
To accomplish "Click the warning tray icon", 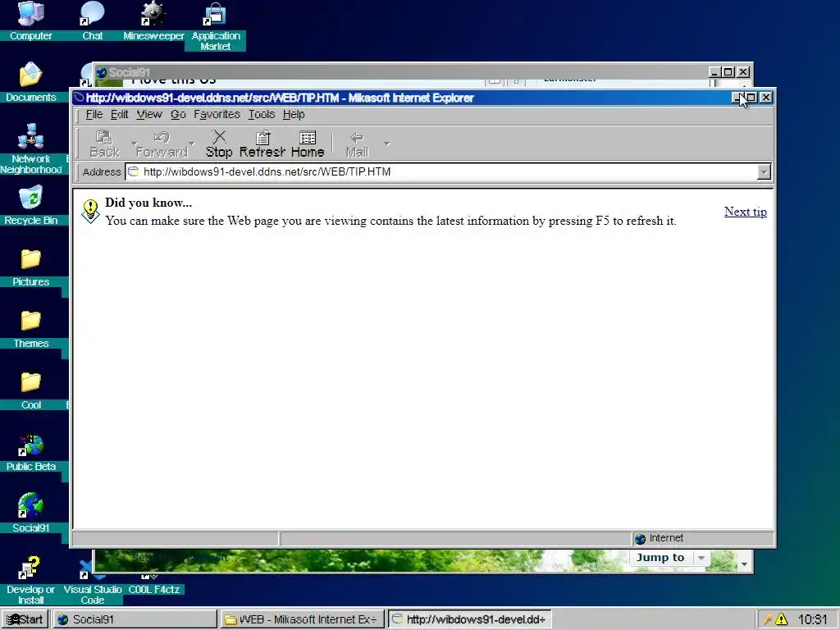I will coord(781,619).
